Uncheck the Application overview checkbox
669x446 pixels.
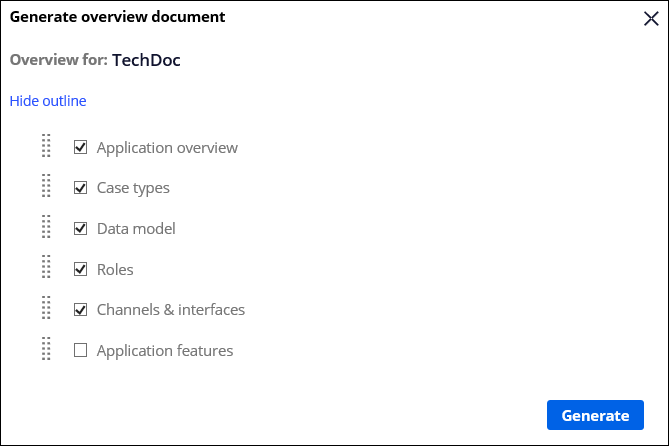point(81,147)
